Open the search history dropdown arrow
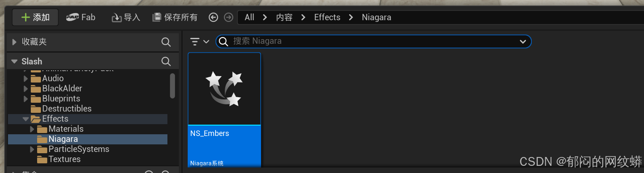Viewport: 644px width, 173px height. pos(523,41)
